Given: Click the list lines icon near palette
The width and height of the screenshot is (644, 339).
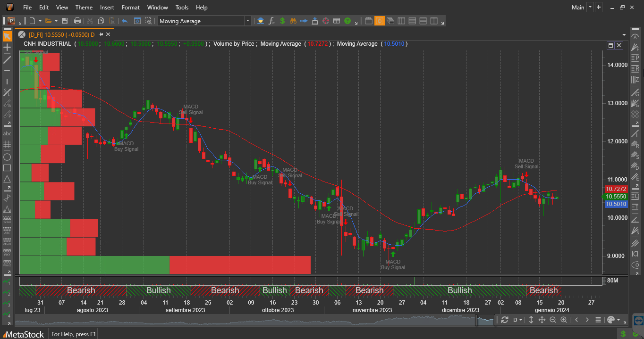Looking at the screenshot, I should [598, 320].
